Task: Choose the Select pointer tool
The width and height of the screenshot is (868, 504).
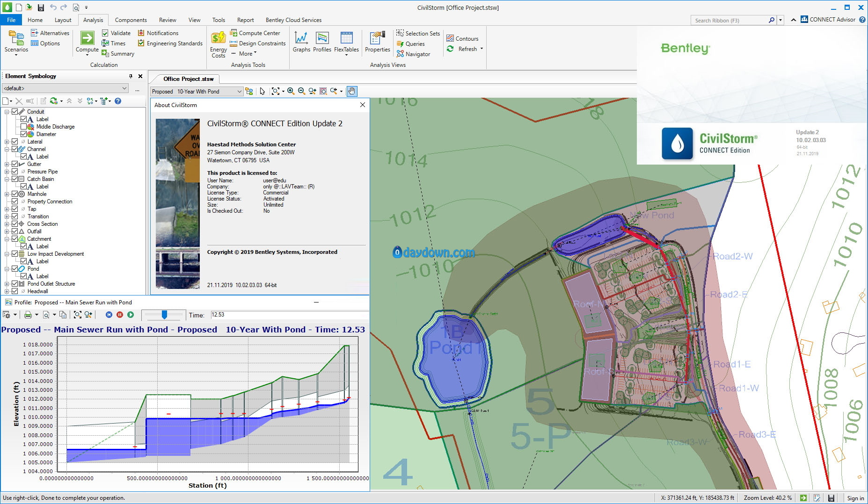Action: point(262,91)
